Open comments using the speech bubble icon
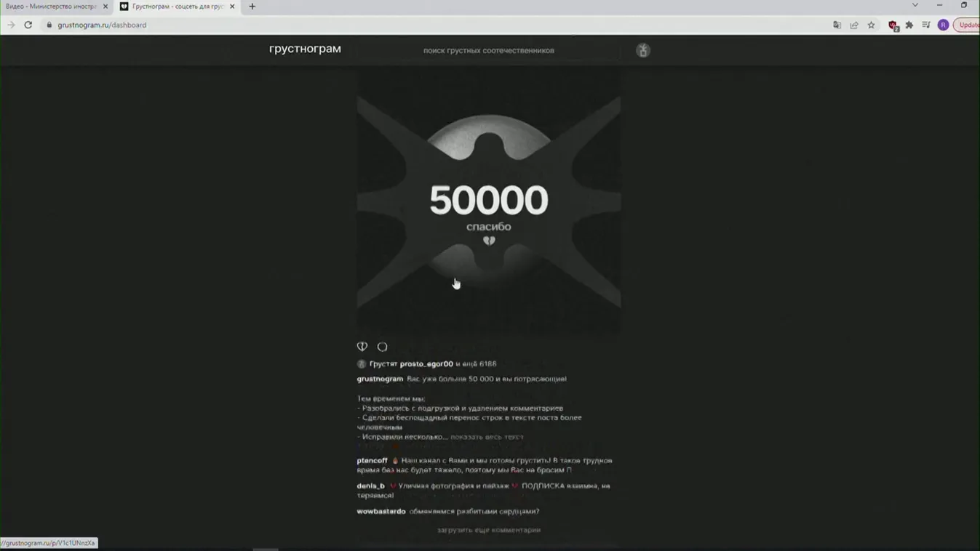 click(x=382, y=347)
